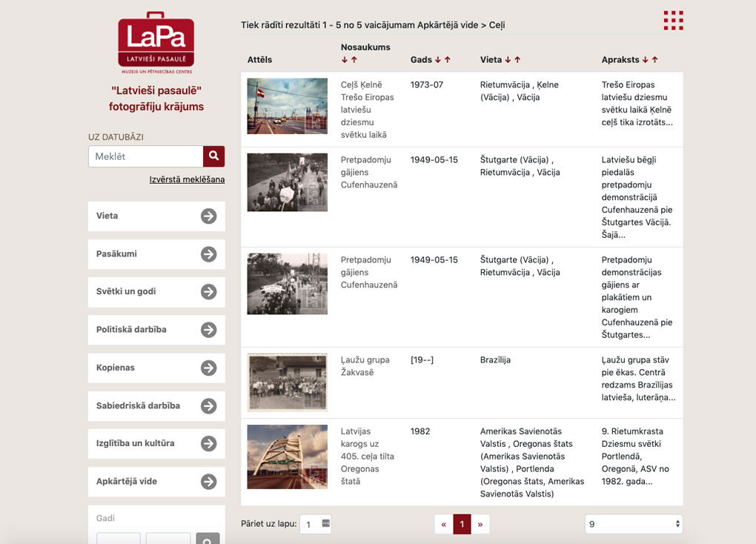The image size is (756, 544).
Task: Sort Vieta column ascending arrow
Action: 517,60
